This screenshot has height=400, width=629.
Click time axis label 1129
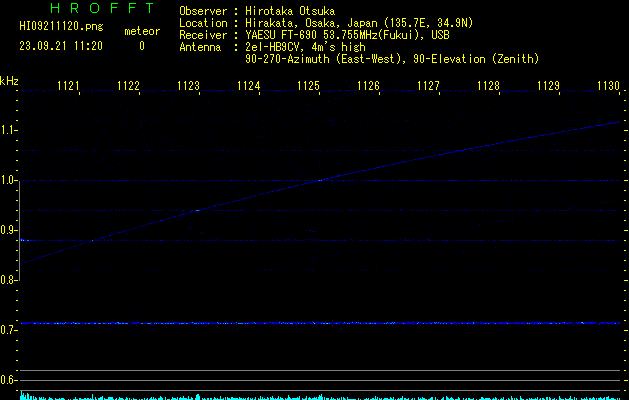(x=548, y=85)
